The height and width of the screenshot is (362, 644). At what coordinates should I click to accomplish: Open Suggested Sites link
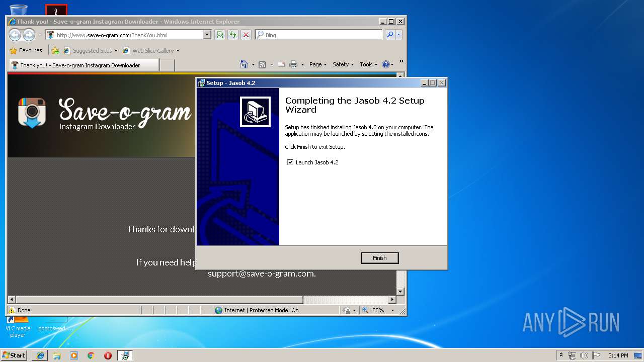[x=90, y=50]
